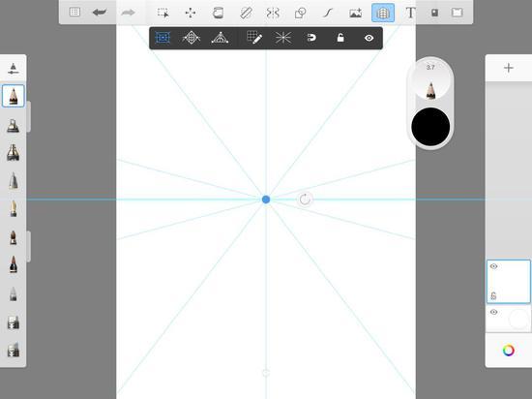Switch to 3-point perspective guide
The height and width of the screenshot is (399, 532).
pyautogui.click(x=220, y=38)
